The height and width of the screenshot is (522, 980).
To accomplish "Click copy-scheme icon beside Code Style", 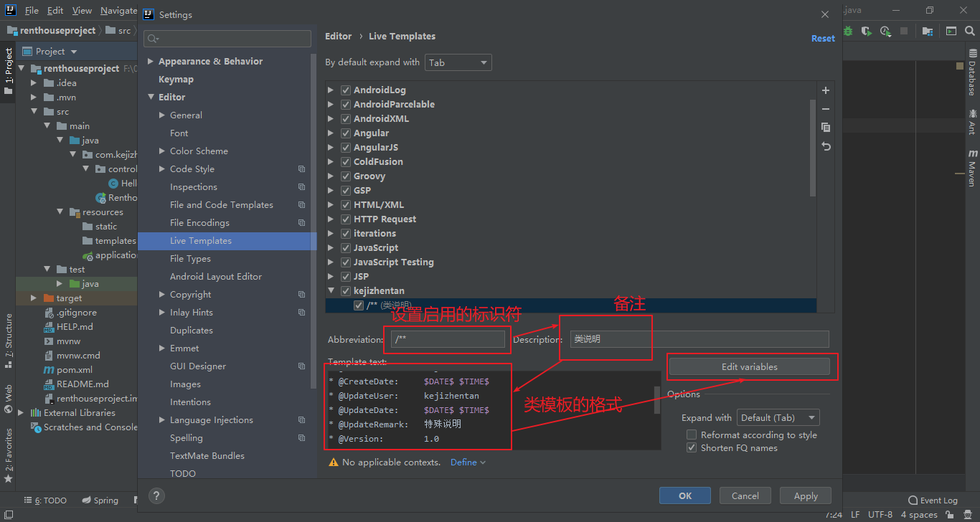I will 301,169.
